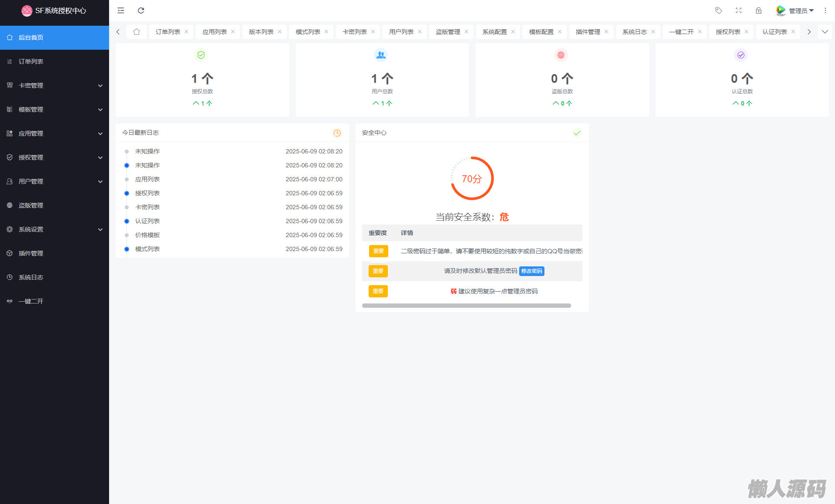Viewport: 835px width, 504px height.
Task: Click the lock screen icon
Action: (759, 10)
